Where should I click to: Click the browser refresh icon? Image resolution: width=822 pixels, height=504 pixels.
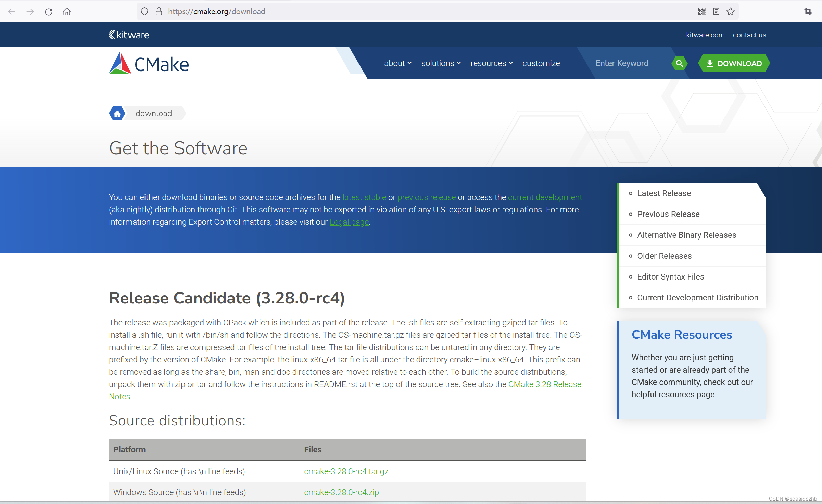pos(50,11)
